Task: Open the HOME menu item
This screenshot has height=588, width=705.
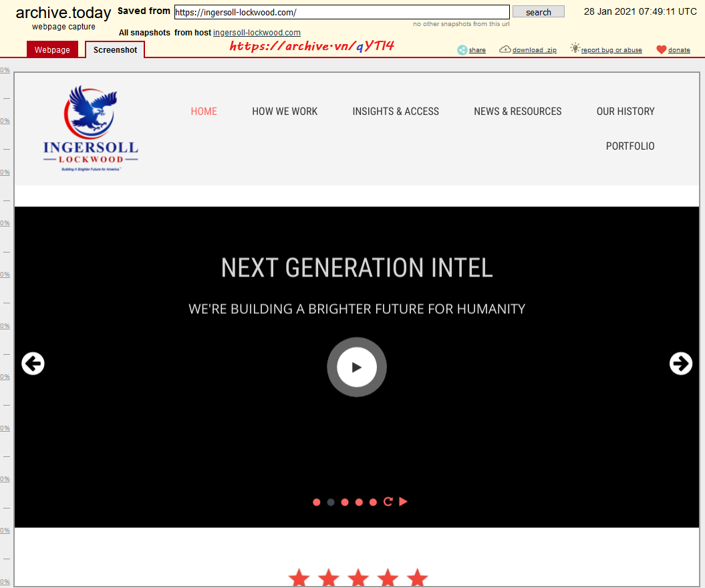Action: click(x=204, y=111)
